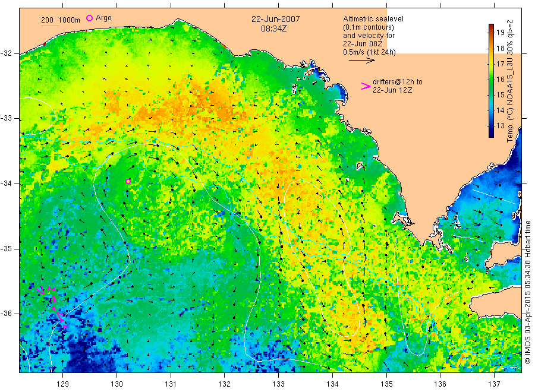Click the "22-Jun 08Z" caption line
The image size is (535, 392).
click(363, 44)
